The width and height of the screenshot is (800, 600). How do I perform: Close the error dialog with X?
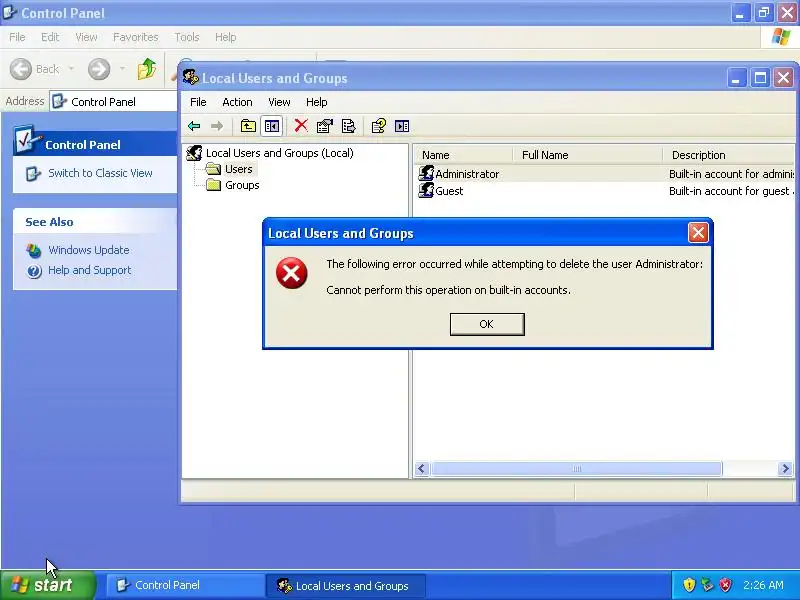[697, 233]
